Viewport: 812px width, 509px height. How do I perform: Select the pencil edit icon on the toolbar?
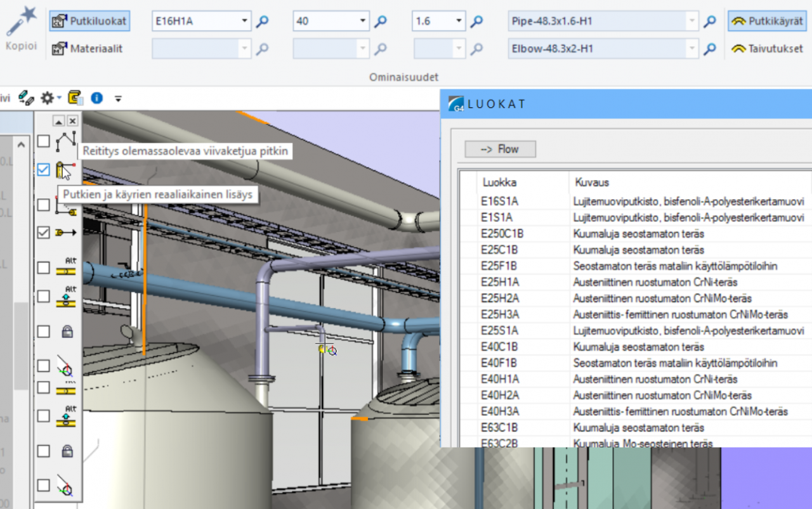pos(26,98)
